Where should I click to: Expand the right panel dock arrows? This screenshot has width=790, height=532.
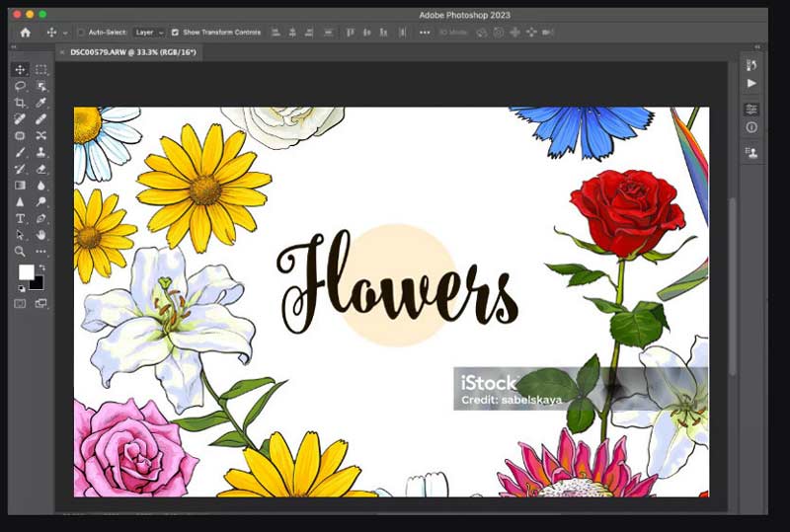click(x=757, y=46)
